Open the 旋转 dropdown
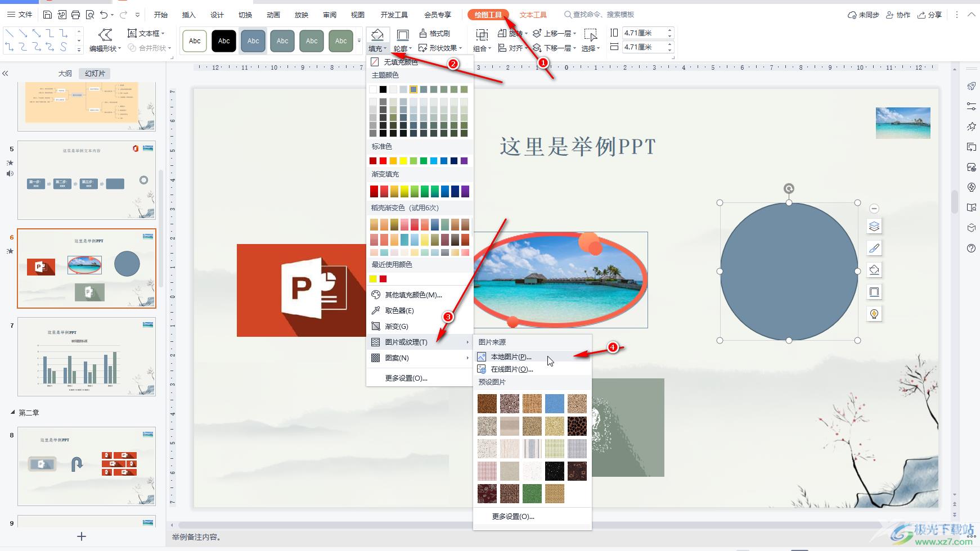This screenshot has height=551, width=980. coord(513,34)
